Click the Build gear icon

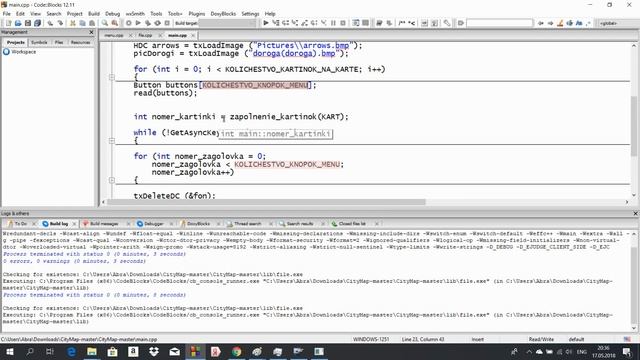(x=129, y=23)
